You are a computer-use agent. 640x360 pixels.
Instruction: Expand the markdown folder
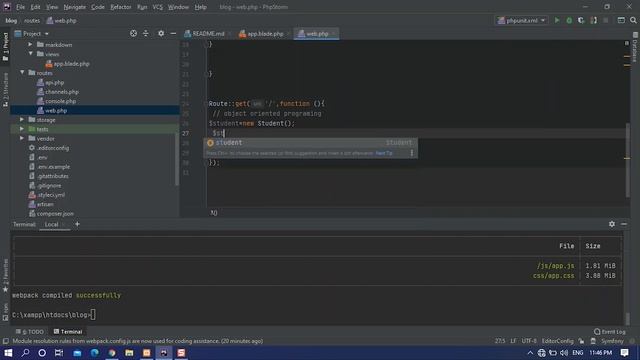click(30, 44)
